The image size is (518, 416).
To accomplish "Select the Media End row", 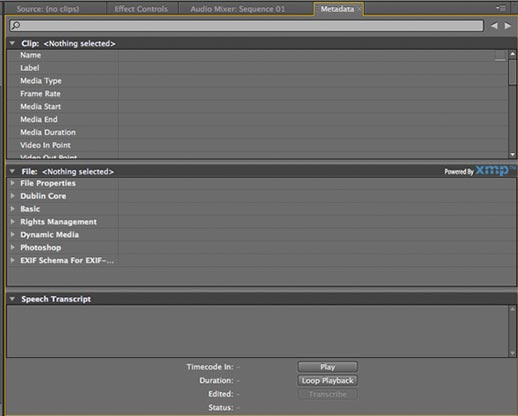I will pyautogui.click(x=257, y=120).
